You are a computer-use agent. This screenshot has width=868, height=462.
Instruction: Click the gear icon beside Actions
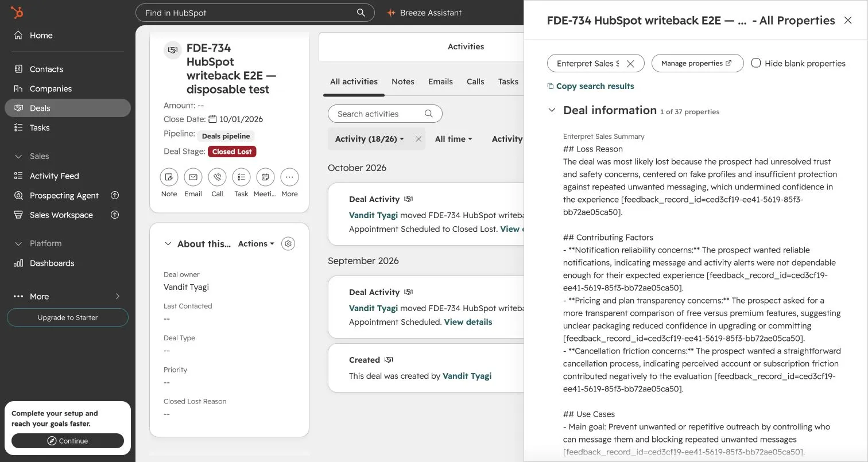pos(289,244)
